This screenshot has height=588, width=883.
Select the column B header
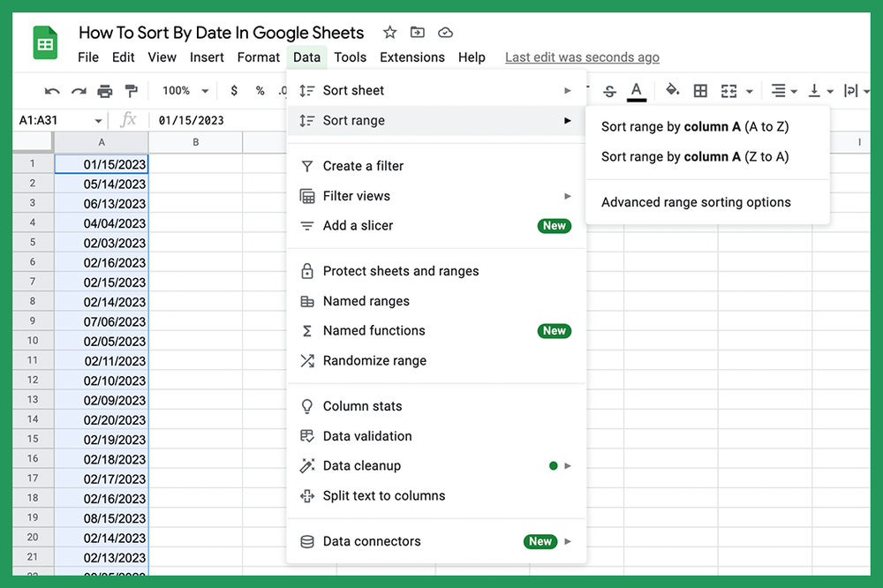click(x=195, y=142)
